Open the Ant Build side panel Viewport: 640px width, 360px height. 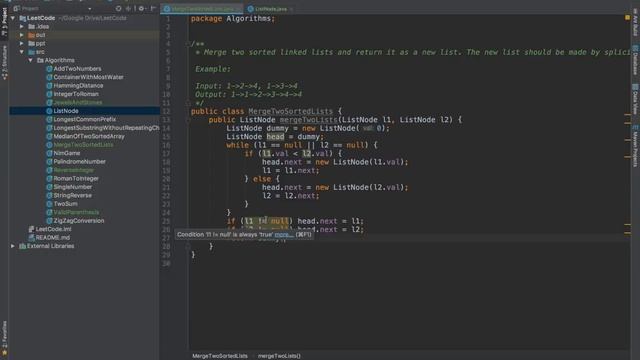635,22
